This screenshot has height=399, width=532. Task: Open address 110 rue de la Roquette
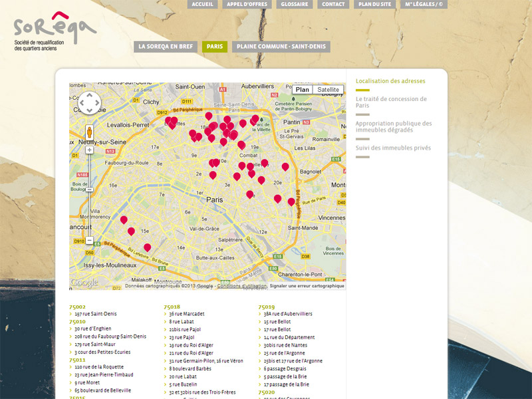[x=99, y=367]
